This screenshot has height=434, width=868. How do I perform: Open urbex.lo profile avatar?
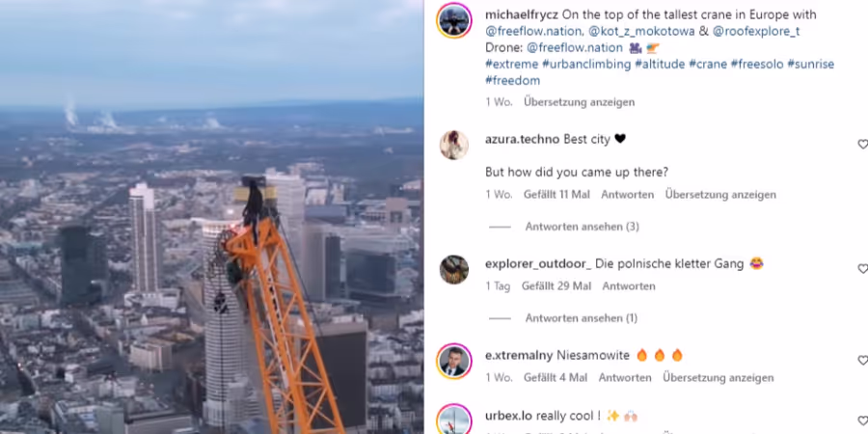[x=454, y=420]
